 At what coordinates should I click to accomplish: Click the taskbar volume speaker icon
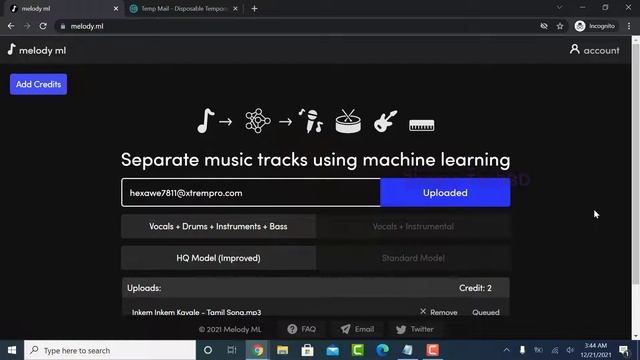click(570, 350)
